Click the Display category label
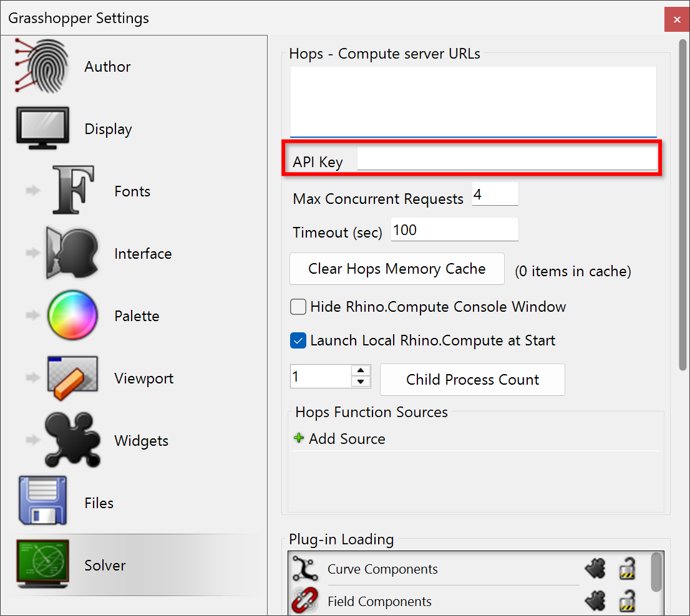 click(108, 129)
